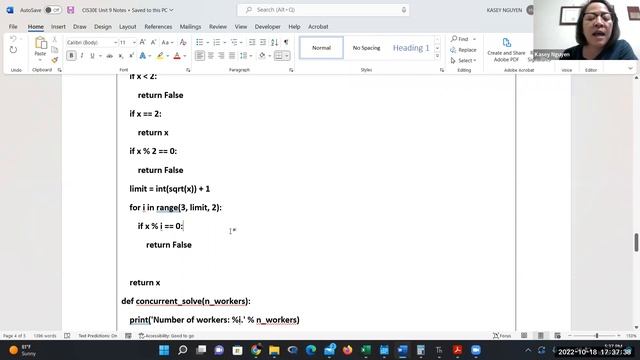
Task: Click the Copy icon in Clipboard group
Action: pyautogui.click(x=54, y=50)
